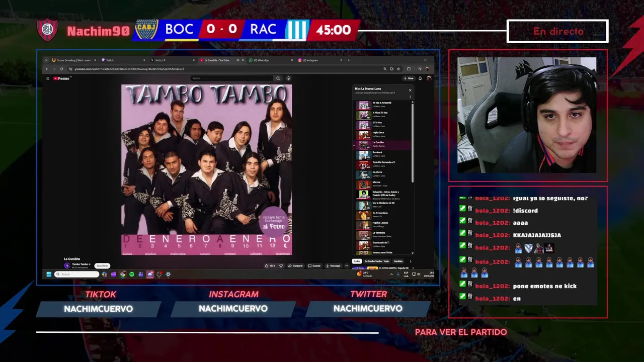
Task: Switch to the WhatsApp tab
Action: tap(271, 60)
